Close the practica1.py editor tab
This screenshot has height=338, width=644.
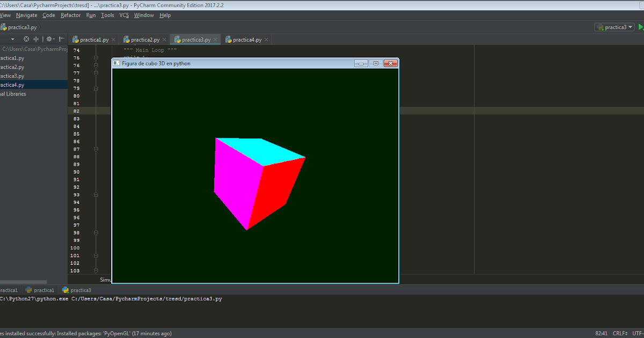click(x=113, y=39)
